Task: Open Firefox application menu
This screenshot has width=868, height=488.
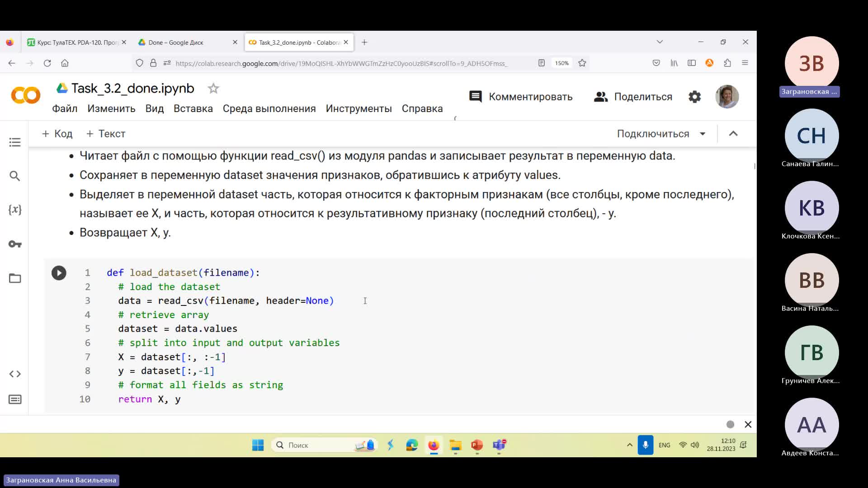Action: tap(745, 63)
